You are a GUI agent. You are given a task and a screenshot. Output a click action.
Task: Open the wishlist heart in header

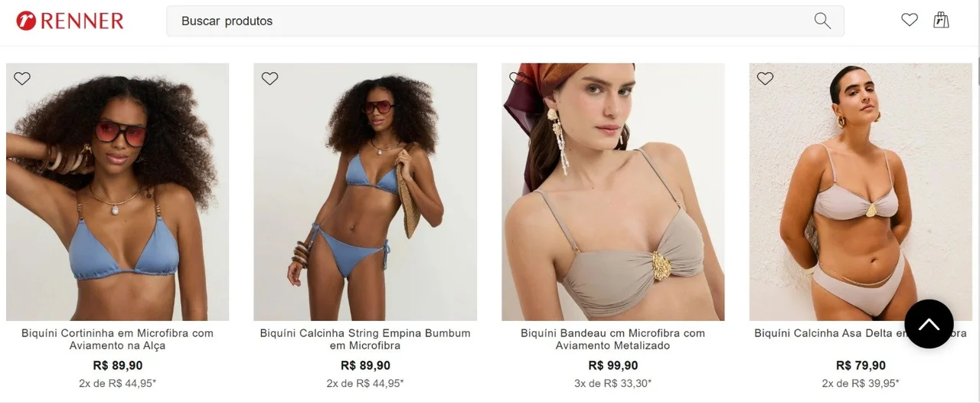point(909,21)
